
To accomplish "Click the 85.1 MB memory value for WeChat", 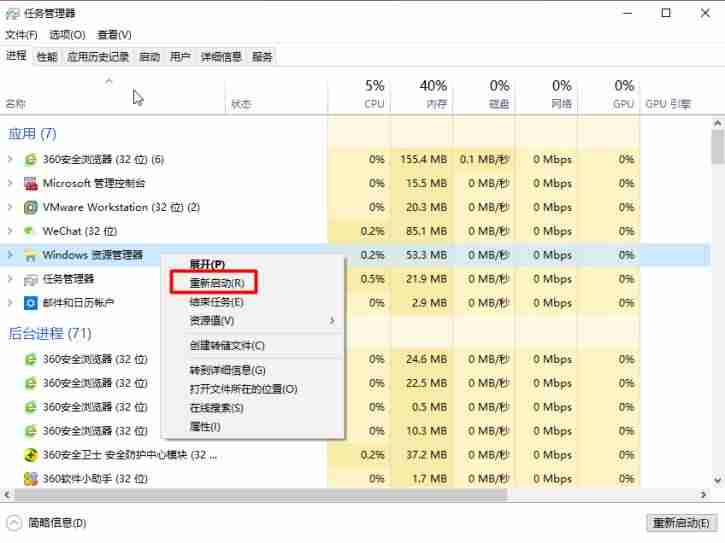I will pyautogui.click(x=426, y=231).
